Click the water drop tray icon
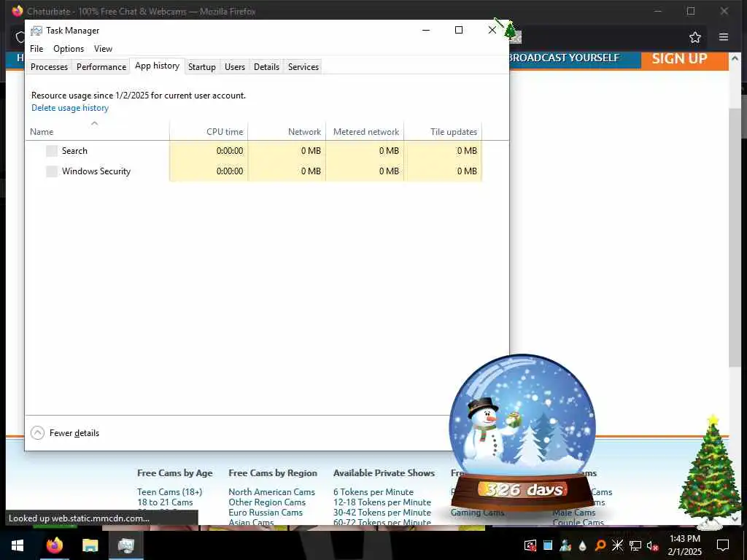The width and height of the screenshot is (747, 560). (583, 545)
